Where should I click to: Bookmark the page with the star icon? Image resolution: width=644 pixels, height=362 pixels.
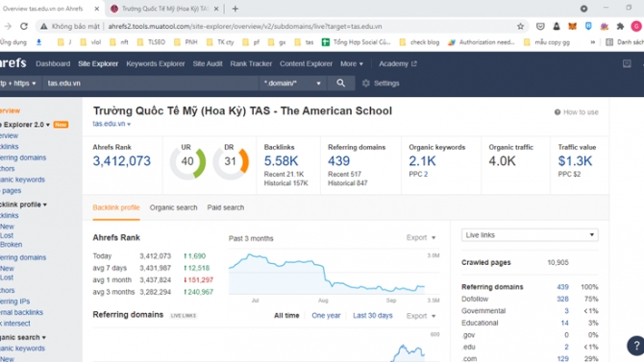520,26
